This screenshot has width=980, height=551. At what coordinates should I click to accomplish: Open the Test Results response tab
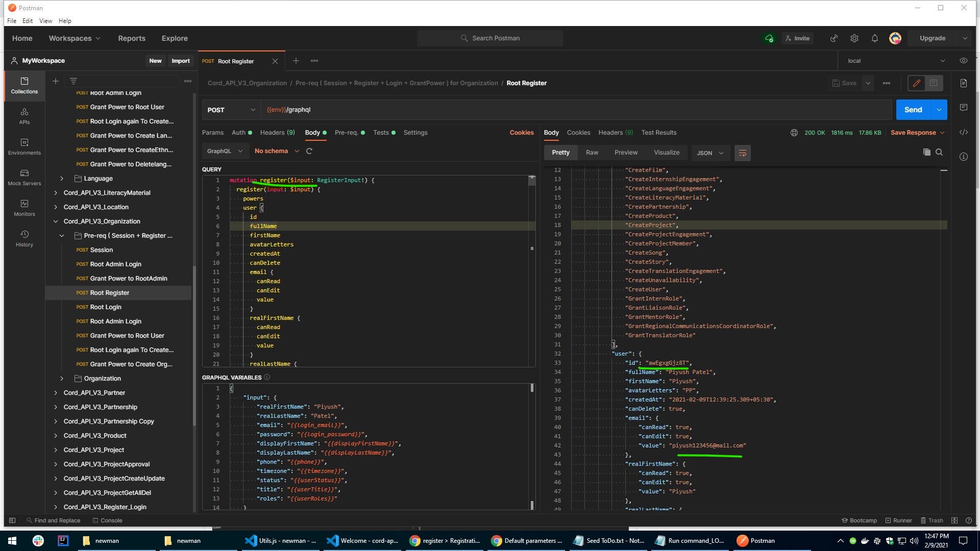point(658,133)
